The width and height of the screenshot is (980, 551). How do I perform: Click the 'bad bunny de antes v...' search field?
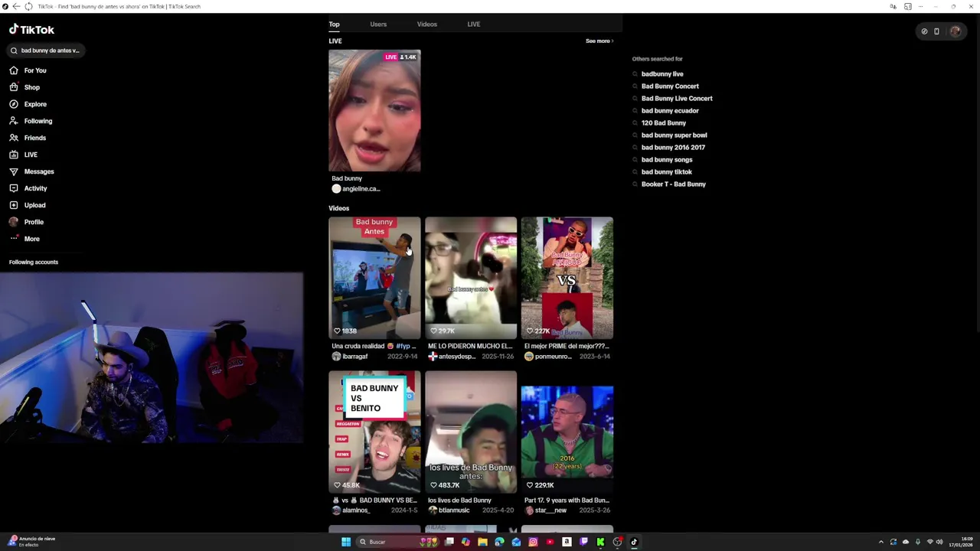46,51
